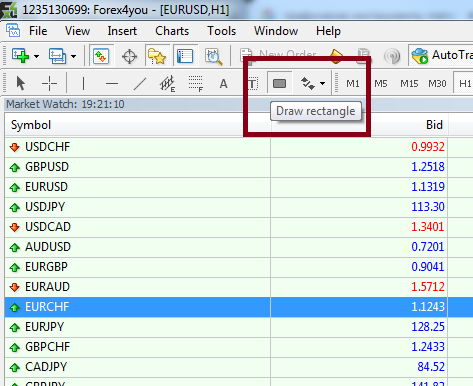Select the CADJPY row

point(239,367)
